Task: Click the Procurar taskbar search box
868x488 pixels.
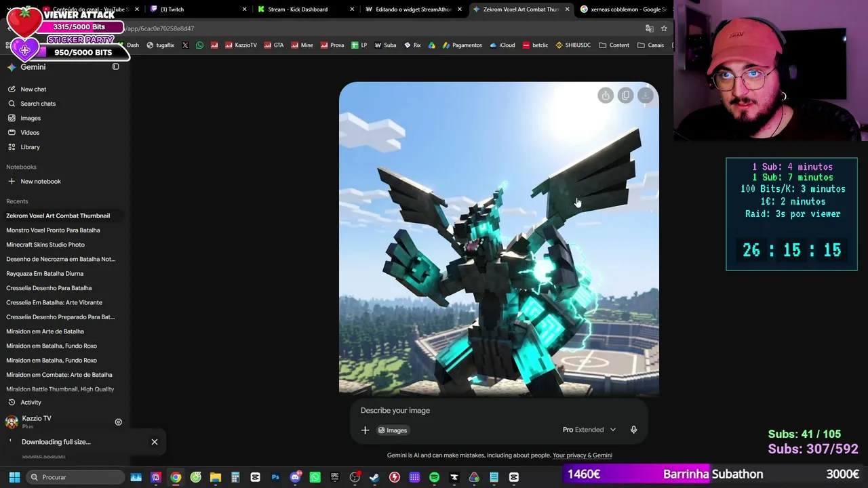Action: (75, 477)
